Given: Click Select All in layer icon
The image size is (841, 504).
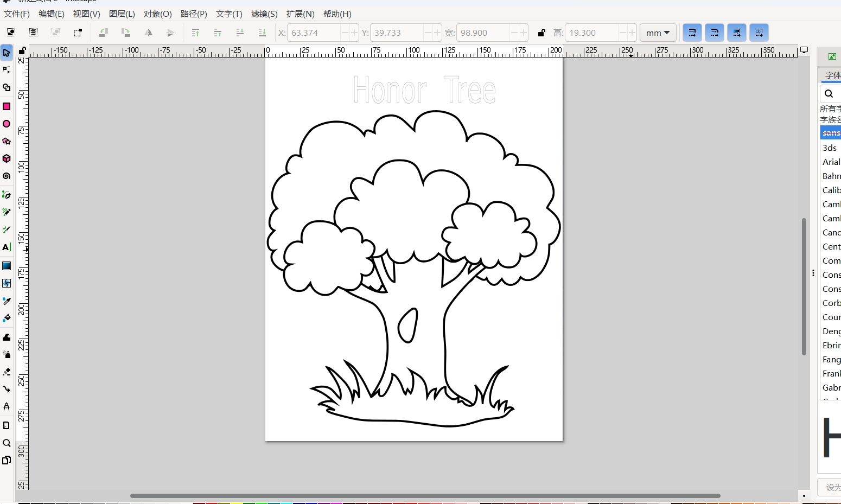Looking at the screenshot, I should [11, 33].
